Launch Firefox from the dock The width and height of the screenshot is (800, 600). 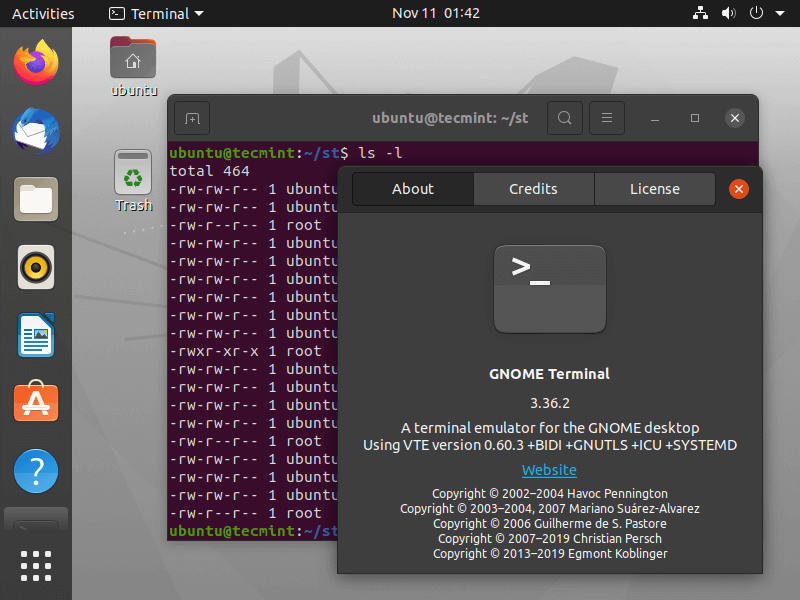[36, 63]
